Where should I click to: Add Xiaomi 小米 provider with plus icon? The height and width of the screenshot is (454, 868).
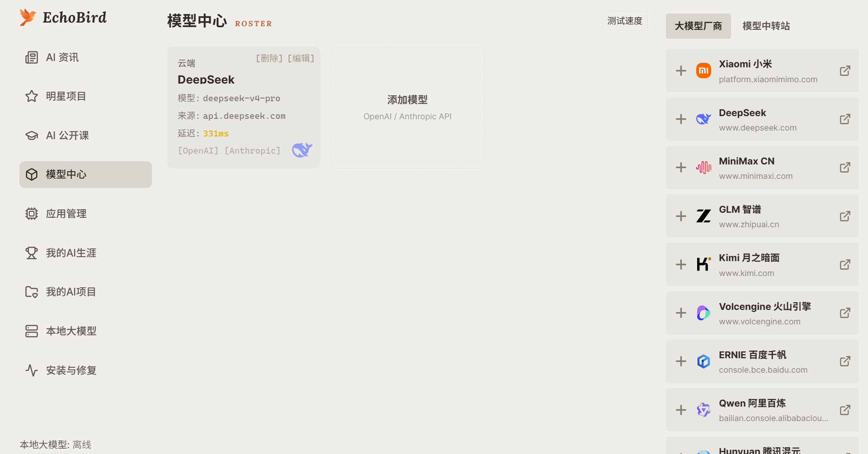click(x=681, y=70)
